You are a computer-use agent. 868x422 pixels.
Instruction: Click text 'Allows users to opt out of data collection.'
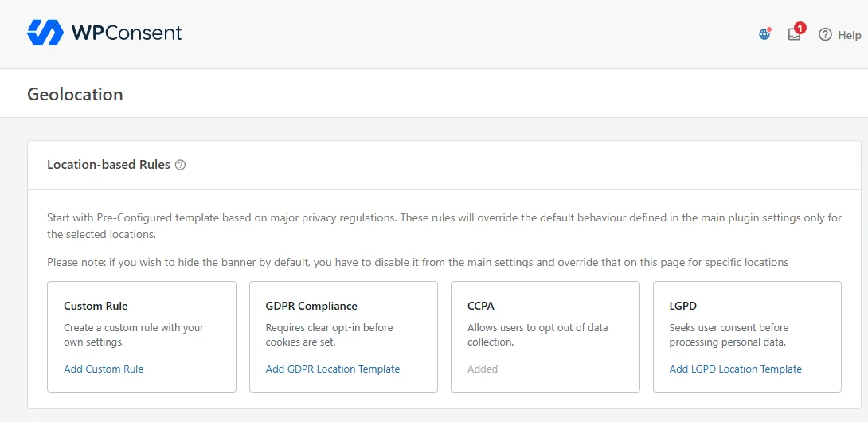pyautogui.click(x=538, y=334)
